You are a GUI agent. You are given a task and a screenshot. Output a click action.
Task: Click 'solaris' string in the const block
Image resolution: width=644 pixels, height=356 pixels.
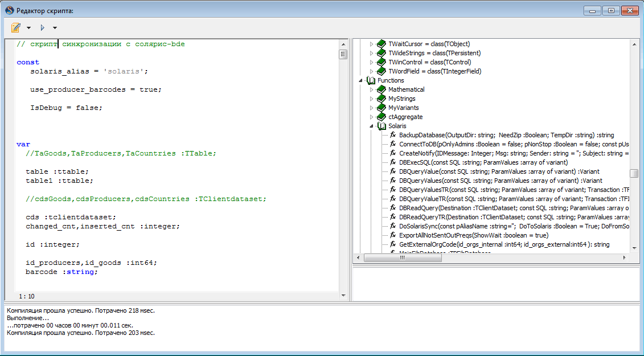(124, 71)
